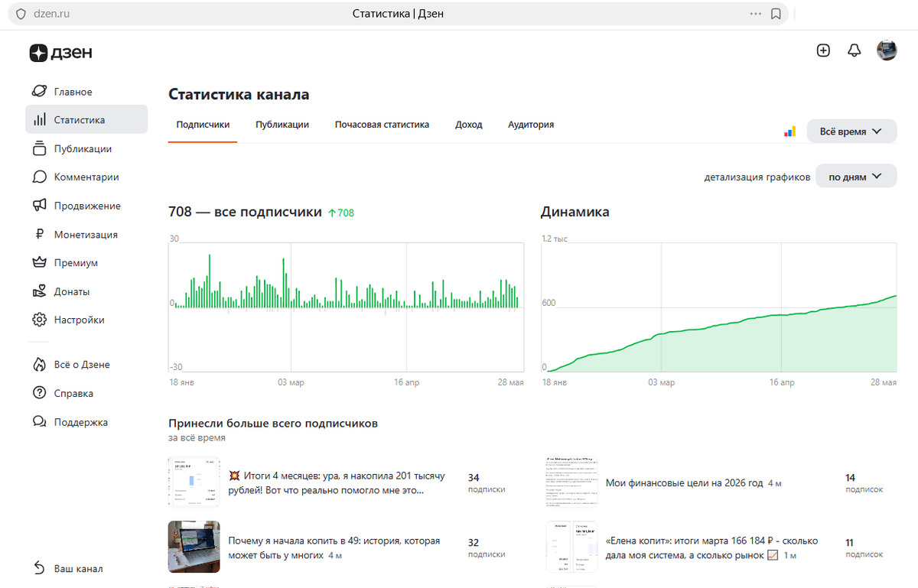Go to Монетизация in sidebar
Viewport: 918px width, 588px height.
click(x=86, y=235)
